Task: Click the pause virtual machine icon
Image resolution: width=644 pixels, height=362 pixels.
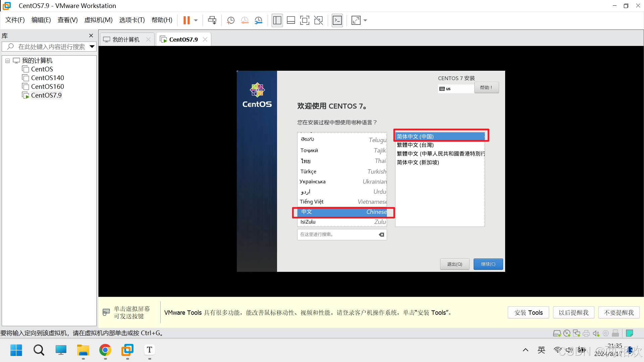Action: point(186,20)
